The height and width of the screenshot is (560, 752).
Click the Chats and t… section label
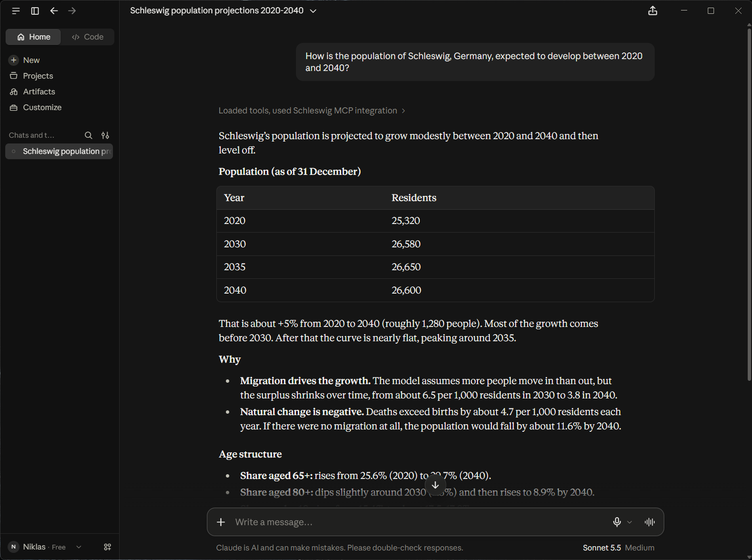[31, 135]
